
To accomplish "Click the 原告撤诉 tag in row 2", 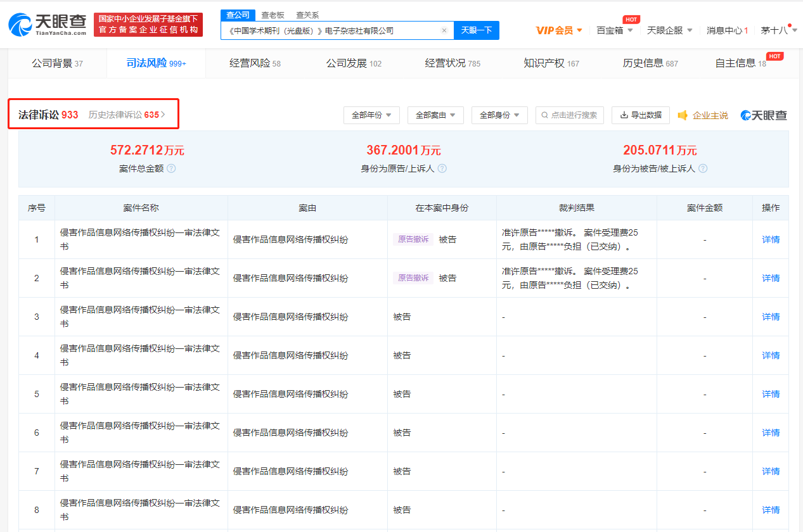I will (x=413, y=278).
